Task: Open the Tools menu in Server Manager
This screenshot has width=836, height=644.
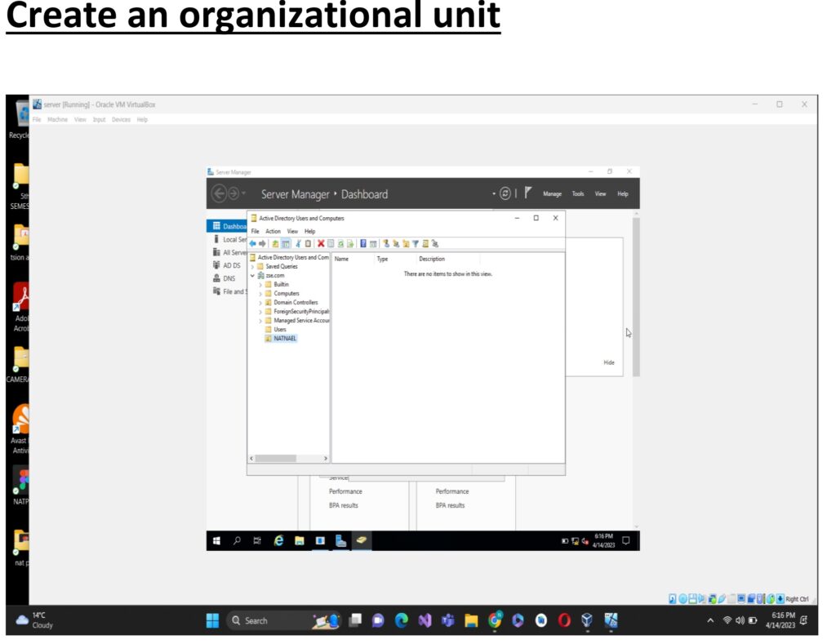Action: pos(578,194)
